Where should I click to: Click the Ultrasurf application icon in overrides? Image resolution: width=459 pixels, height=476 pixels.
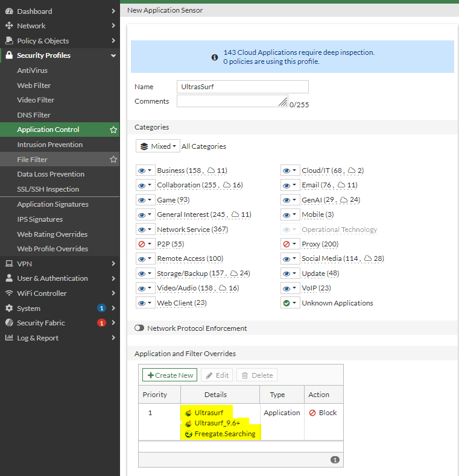[x=188, y=413]
